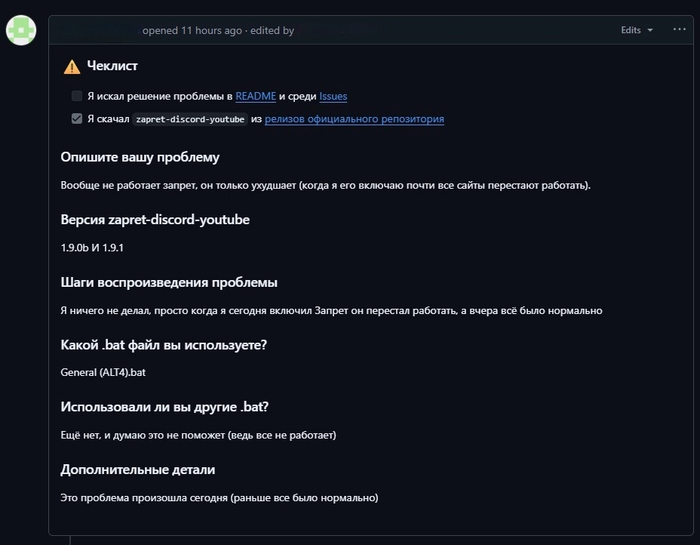Screen dimensions: 700x545
Task: Click the warning triangle icon beside Чеклист
Action: (x=72, y=67)
